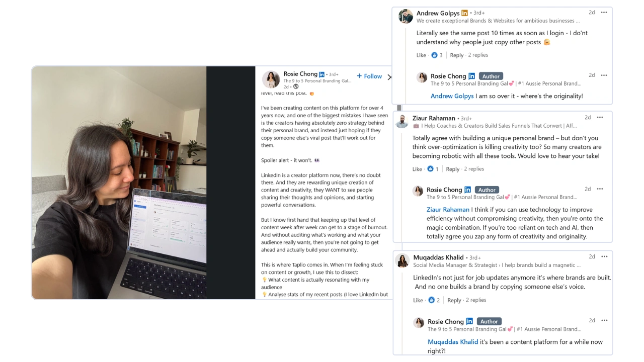Click like reaction icon on Ziaur's comment
The image size is (644, 362).
click(431, 169)
